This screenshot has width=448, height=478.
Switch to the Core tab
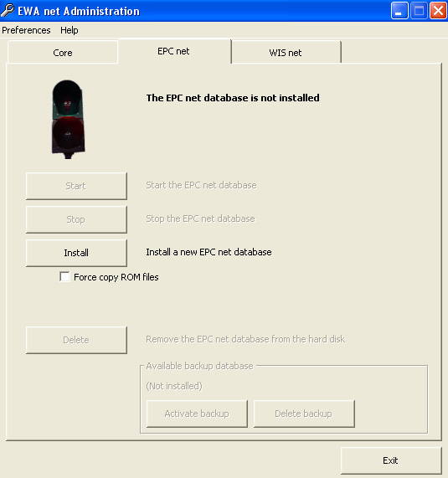[63, 53]
